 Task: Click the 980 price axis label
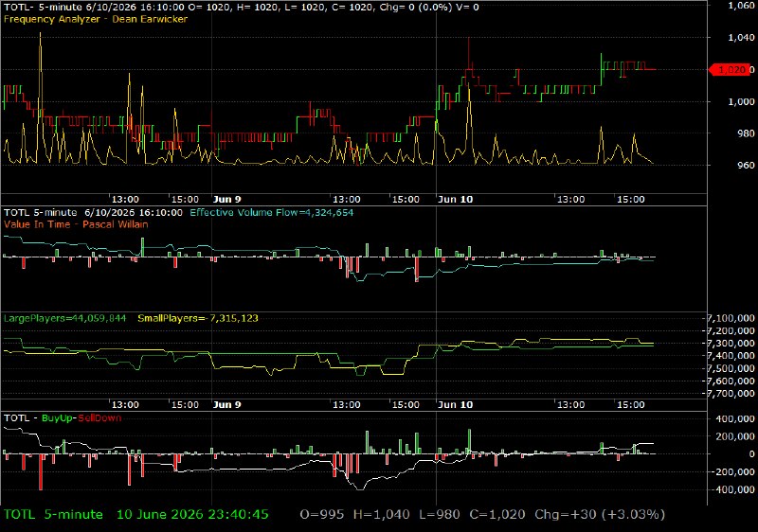[x=746, y=133]
